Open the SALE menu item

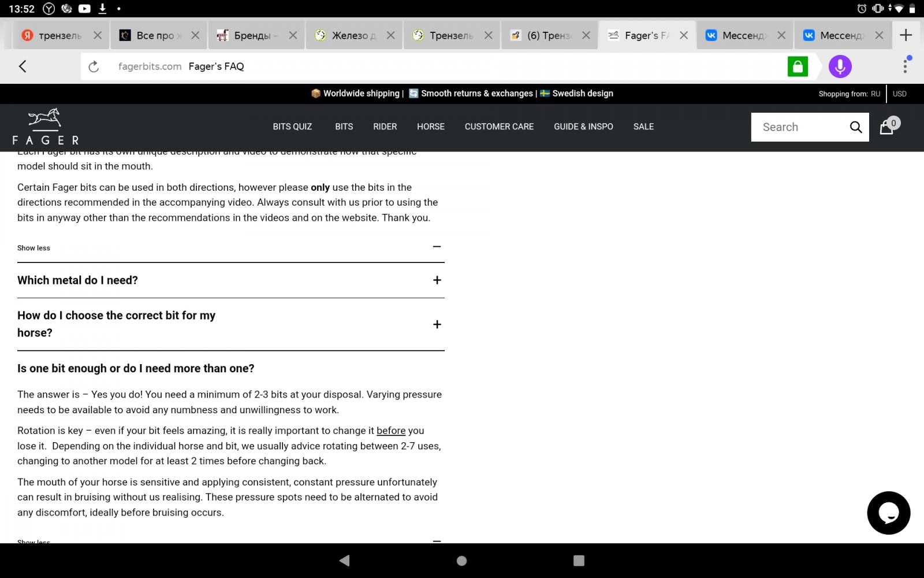point(643,127)
